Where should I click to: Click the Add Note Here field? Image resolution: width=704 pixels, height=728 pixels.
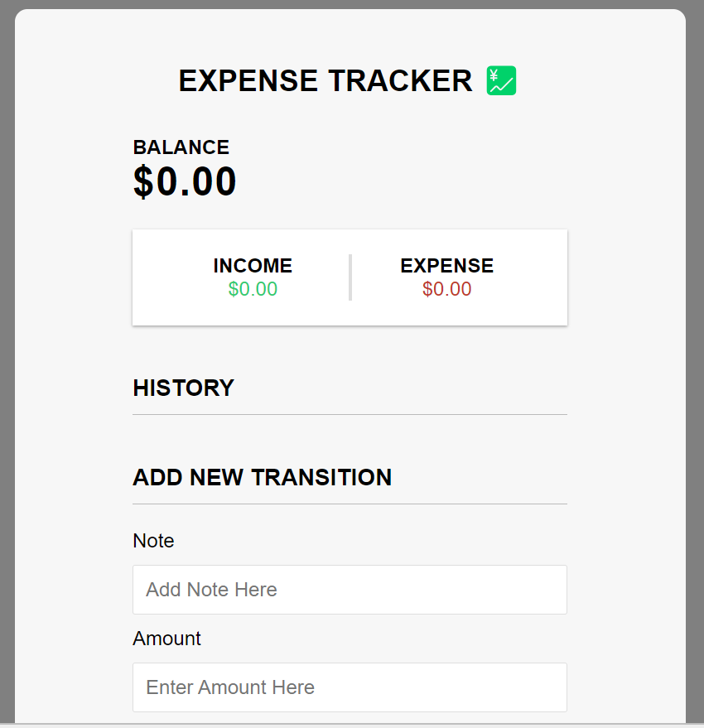[x=350, y=590]
